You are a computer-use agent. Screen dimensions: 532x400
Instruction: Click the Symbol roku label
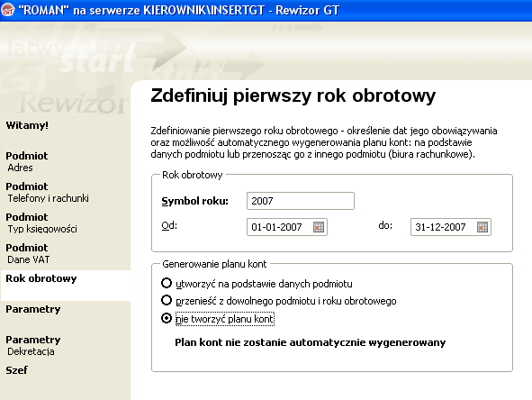click(195, 201)
